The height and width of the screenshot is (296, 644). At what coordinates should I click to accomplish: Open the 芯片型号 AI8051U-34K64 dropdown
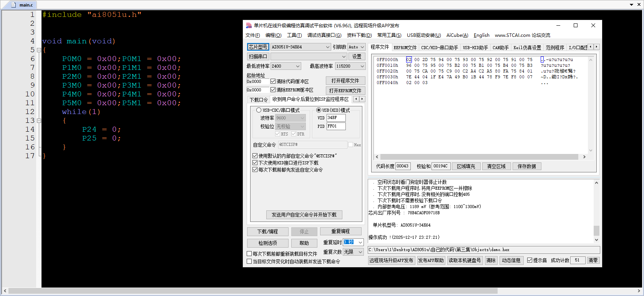(327, 47)
